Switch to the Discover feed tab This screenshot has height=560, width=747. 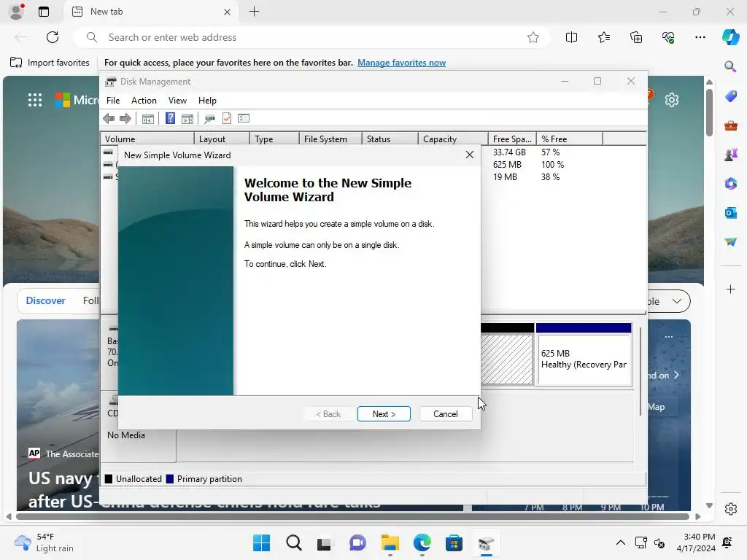click(x=45, y=300)
